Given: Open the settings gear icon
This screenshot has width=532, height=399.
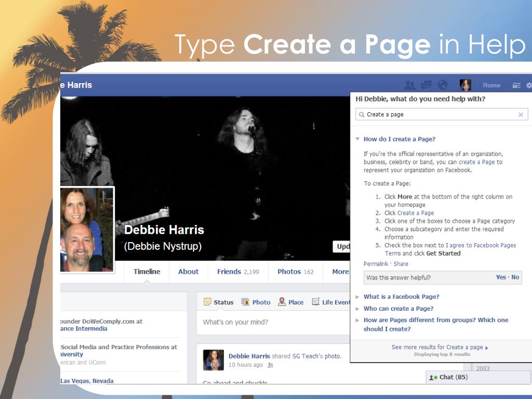Looking at the screenshot, I should coord(528,85).
